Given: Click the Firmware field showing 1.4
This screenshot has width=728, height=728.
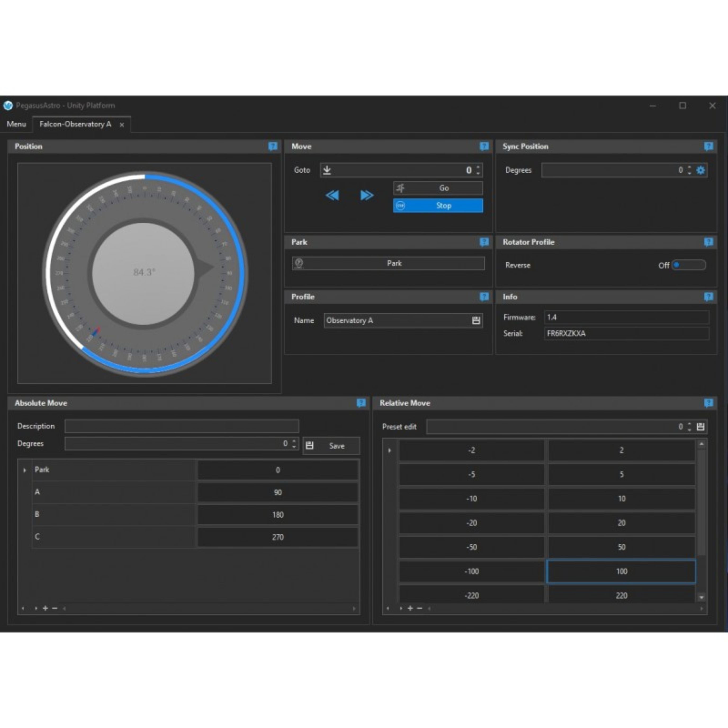Looking at the screenshot, I should coord(627,317).
